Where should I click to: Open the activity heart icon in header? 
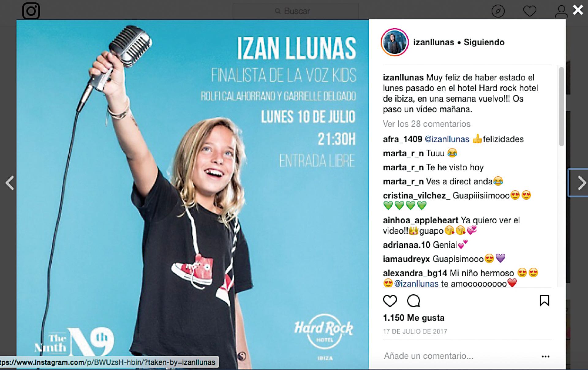[x=530, y=11]
